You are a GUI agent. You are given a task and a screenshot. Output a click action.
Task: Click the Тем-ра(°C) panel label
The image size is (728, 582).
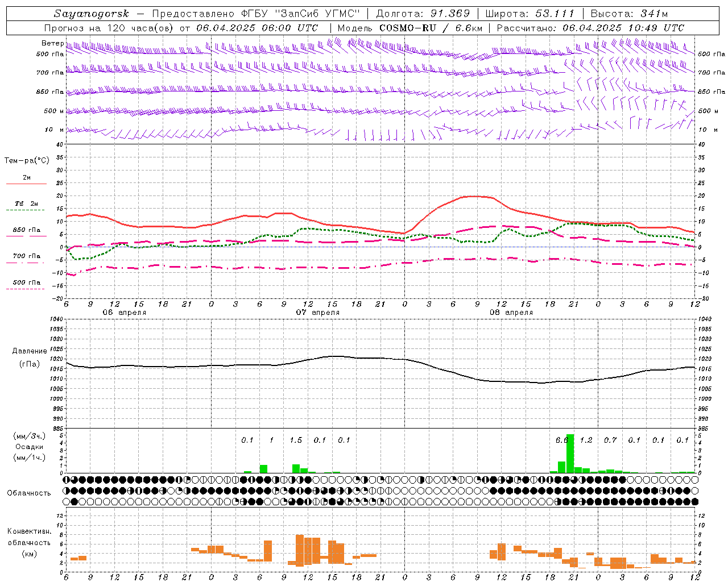pos(27,161)
